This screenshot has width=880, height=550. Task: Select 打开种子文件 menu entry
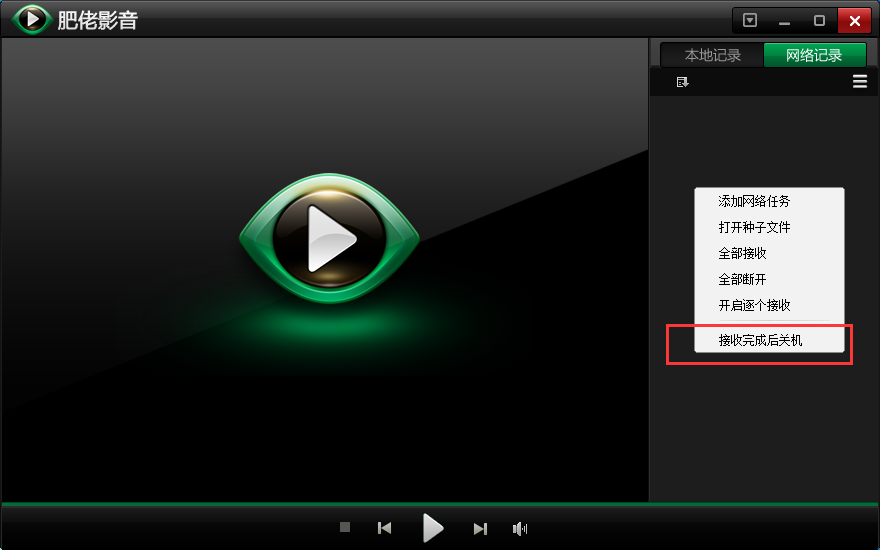769,227
